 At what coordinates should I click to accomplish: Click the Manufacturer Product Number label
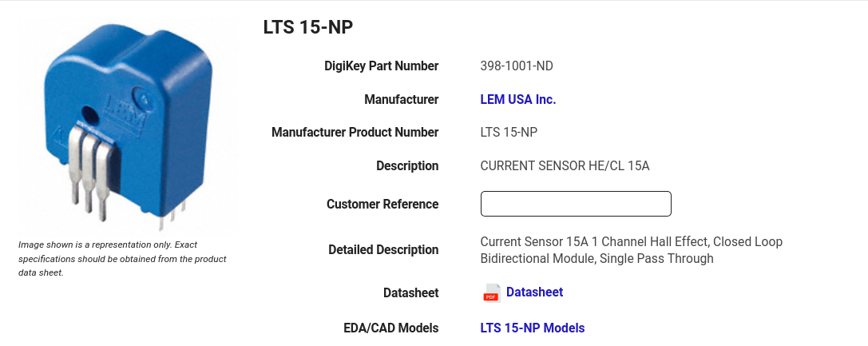[355, 133]
